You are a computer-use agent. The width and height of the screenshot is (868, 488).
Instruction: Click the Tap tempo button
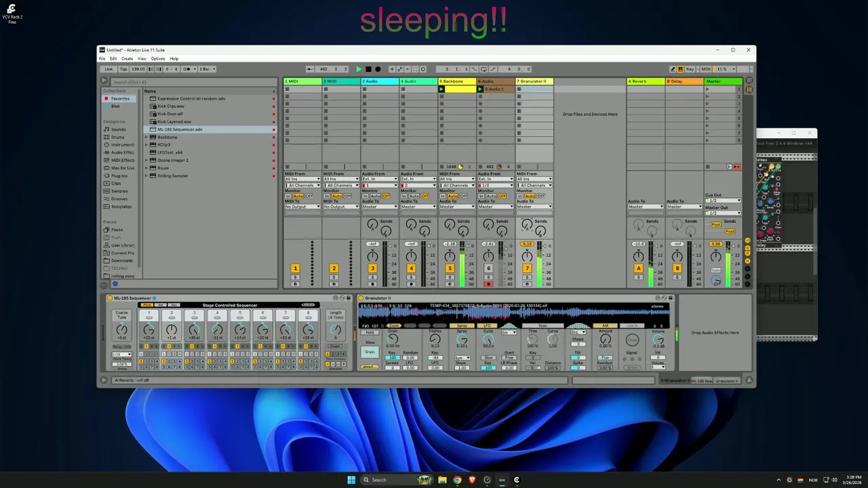(x=123, y=69)
